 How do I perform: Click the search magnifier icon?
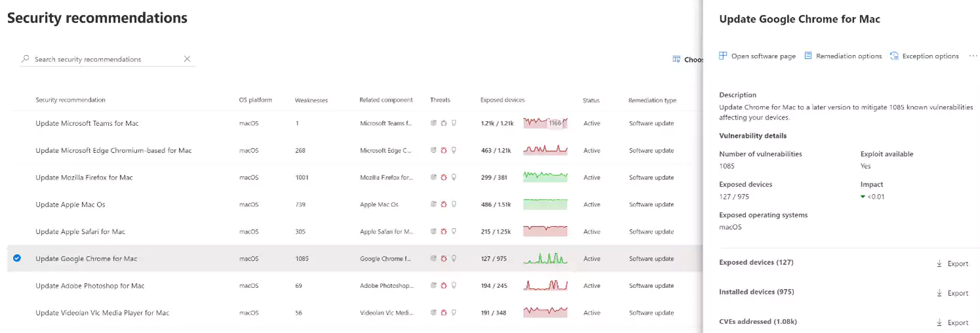[26, 59]
